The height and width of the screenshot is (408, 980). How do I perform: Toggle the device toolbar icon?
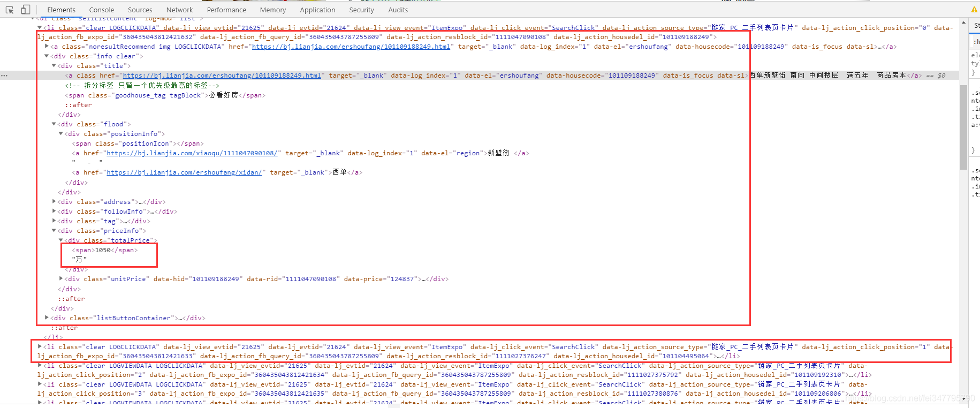click(25, 10)
